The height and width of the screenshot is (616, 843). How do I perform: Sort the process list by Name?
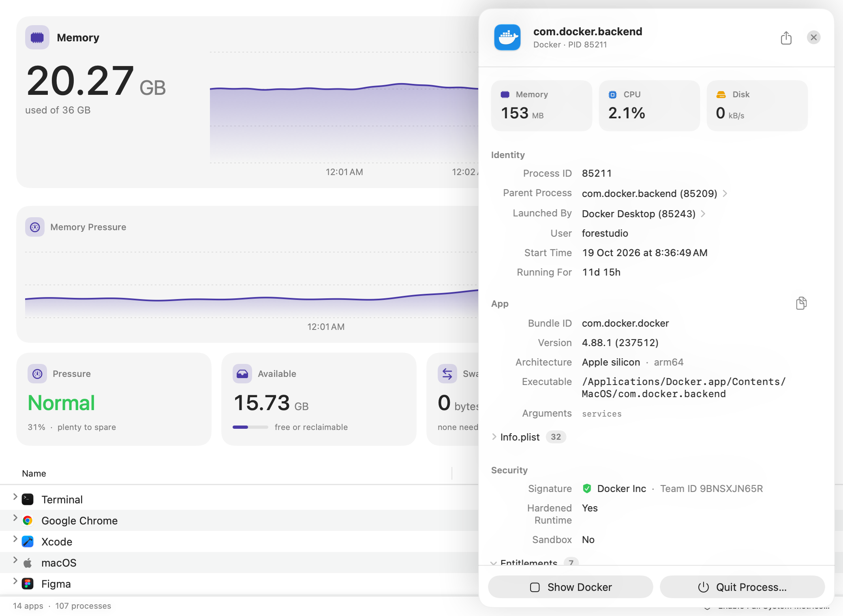[x=34, y=473]
